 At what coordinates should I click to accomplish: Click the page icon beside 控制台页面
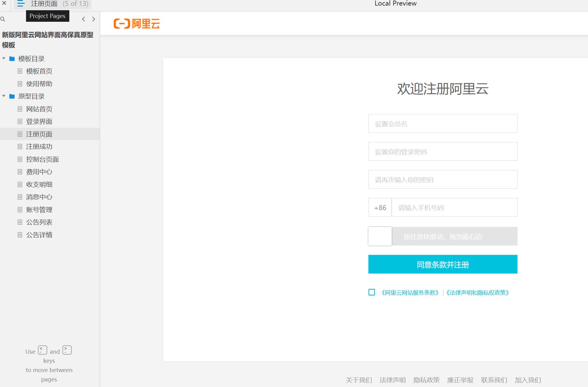(20, 159)
